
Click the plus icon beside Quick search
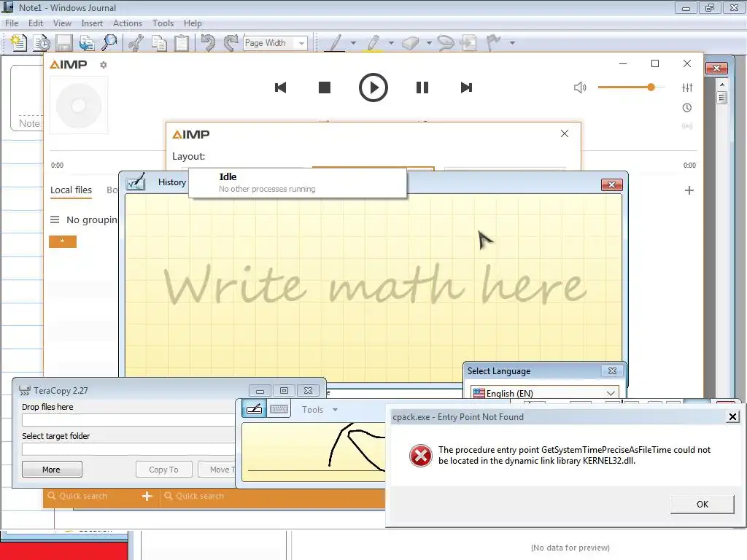pyautogui.click(x=147, y=496)
